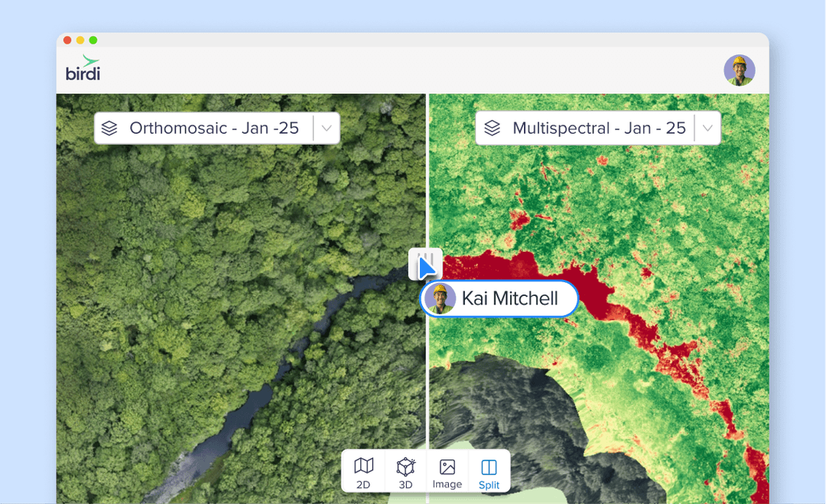This screenshot has width=826, height=504.
Task: Click Kai Mitchell's profile thumbnail
Action: click(439, 299)
